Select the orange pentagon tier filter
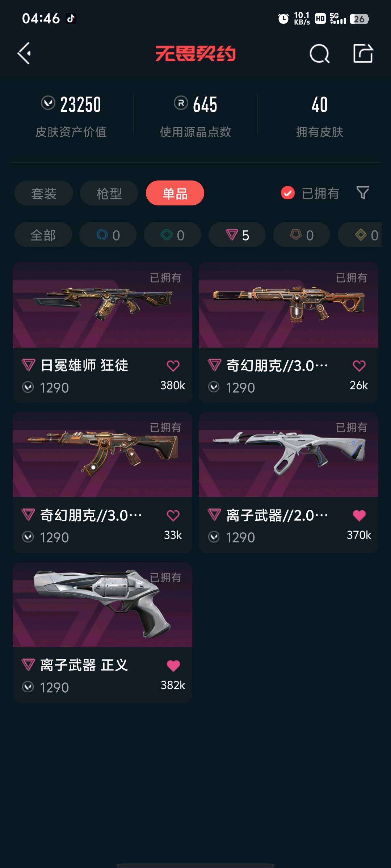This screenshot has height=868, width=391. tap(302, 235)
